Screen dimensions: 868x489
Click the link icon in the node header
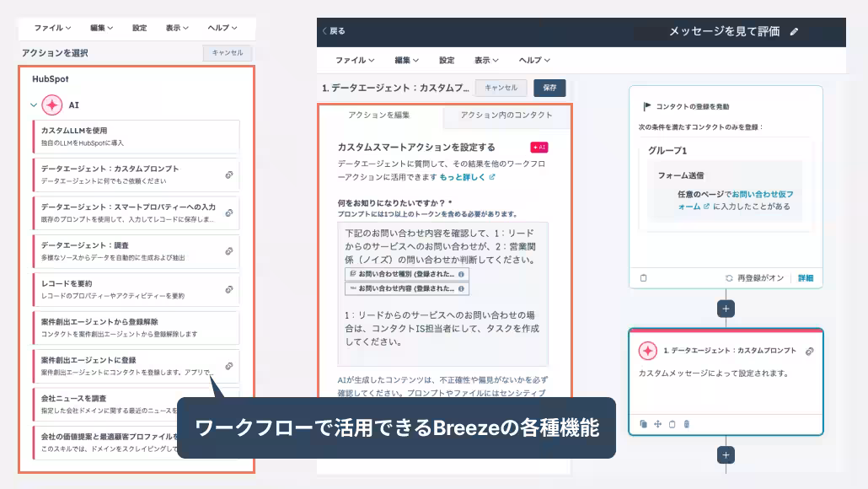810,349
